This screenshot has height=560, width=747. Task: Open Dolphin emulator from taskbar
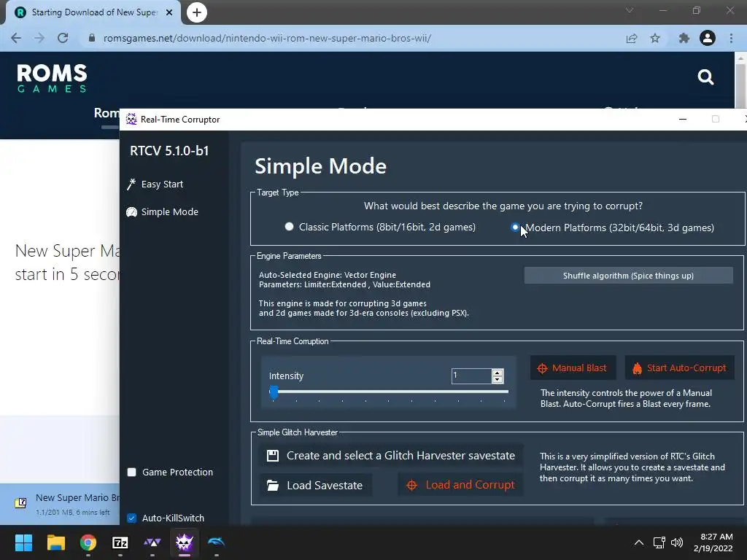tap(216, 542)
